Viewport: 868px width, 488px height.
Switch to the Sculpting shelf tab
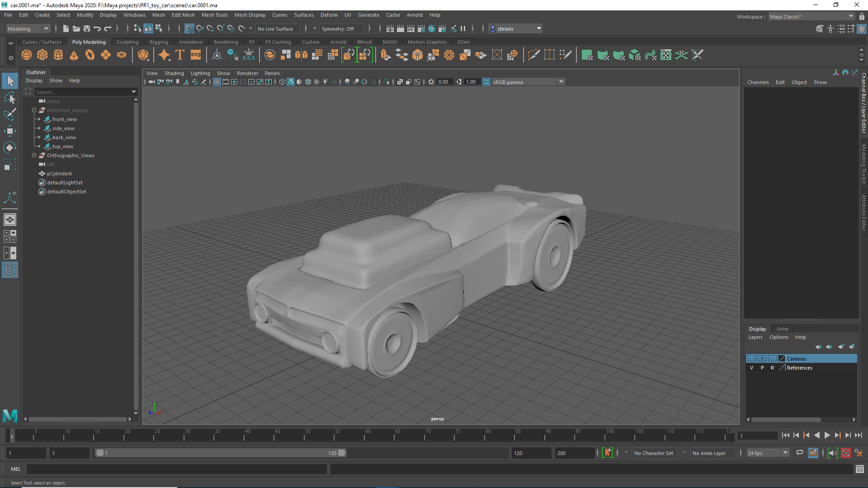(x=127, y=42)
